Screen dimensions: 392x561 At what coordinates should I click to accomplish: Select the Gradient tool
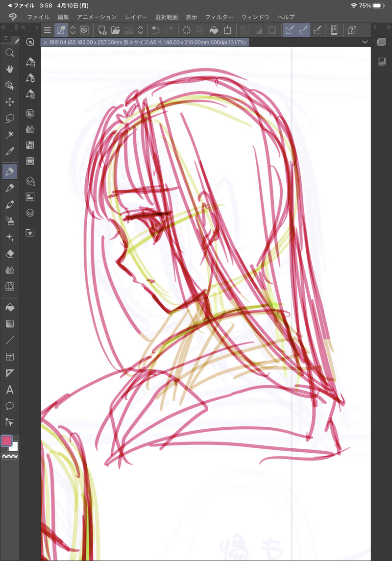[x=10, y=324]
